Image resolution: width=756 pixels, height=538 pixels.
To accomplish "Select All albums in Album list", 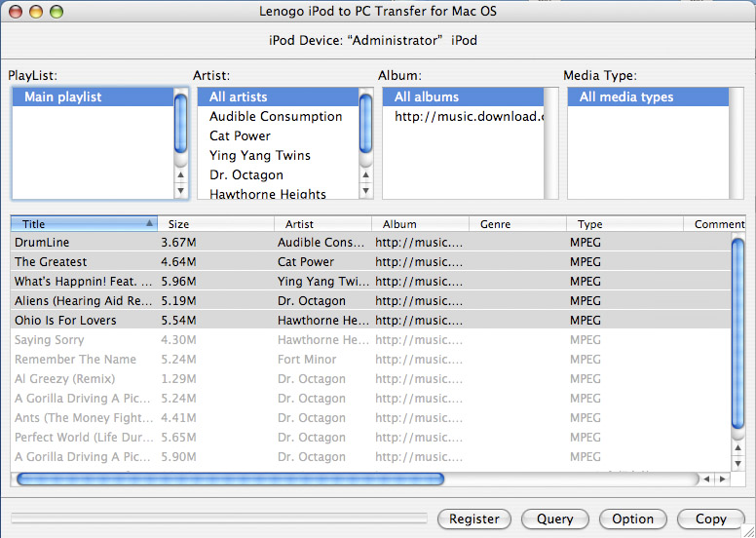I will point(463,97).
